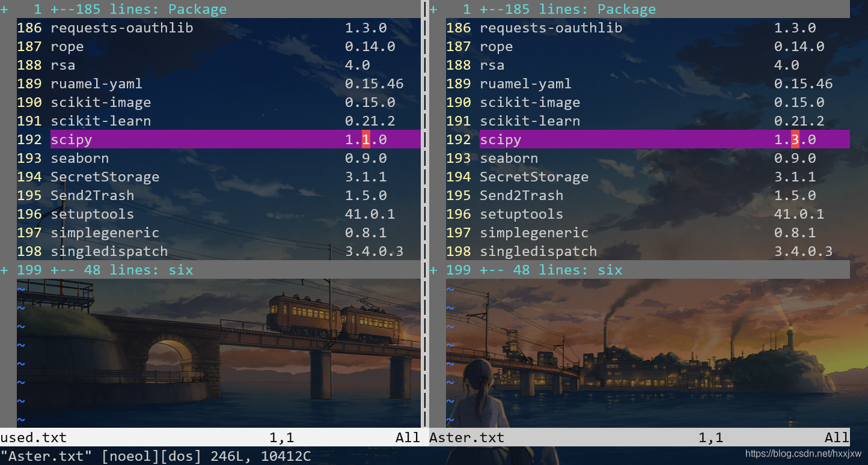Place cursor on highlighted 3 in scipy version 1.3.0
Viewport: 868px width, 465px height.
pyautogui.click(x=795, y=139)
